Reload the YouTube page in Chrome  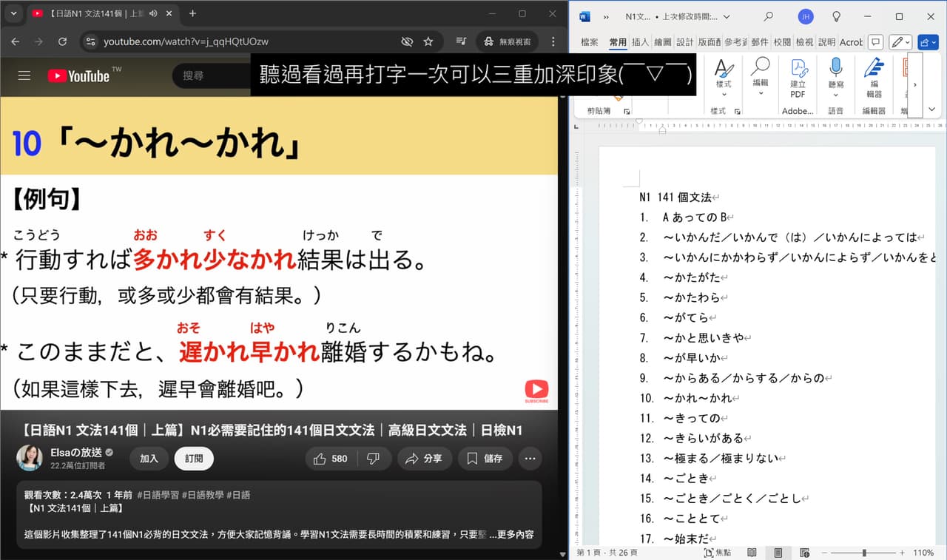click(62, 41)
